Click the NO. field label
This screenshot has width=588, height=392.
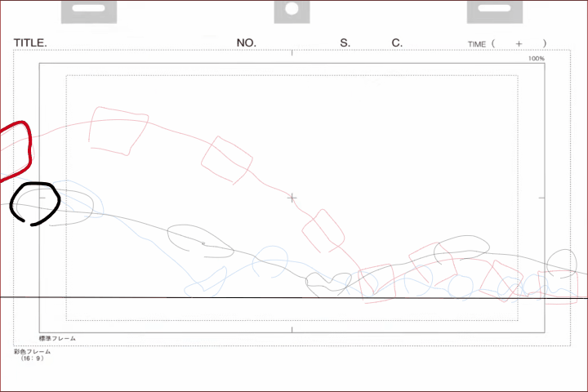[247, 43]
